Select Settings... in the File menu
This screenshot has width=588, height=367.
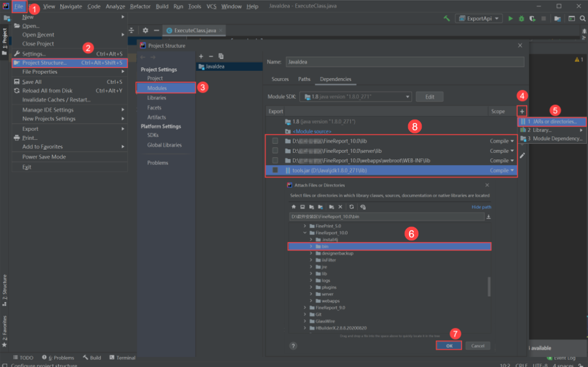pos(70,54)
